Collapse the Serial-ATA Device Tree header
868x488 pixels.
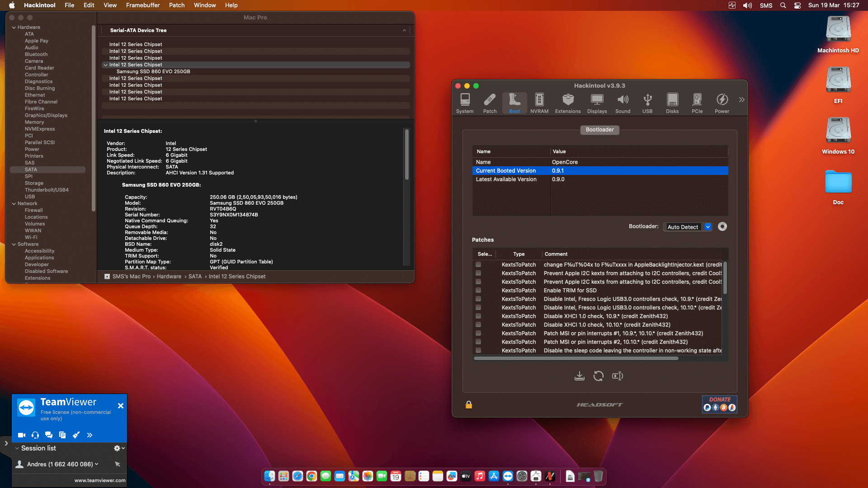tap(404, 30)
